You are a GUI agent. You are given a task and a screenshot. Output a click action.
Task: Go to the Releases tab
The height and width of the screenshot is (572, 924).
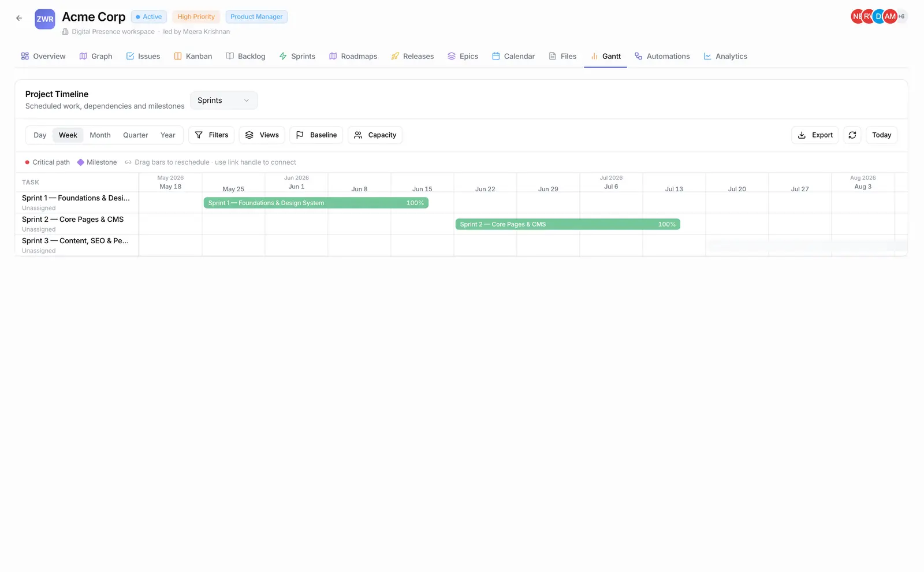point(412,56)
